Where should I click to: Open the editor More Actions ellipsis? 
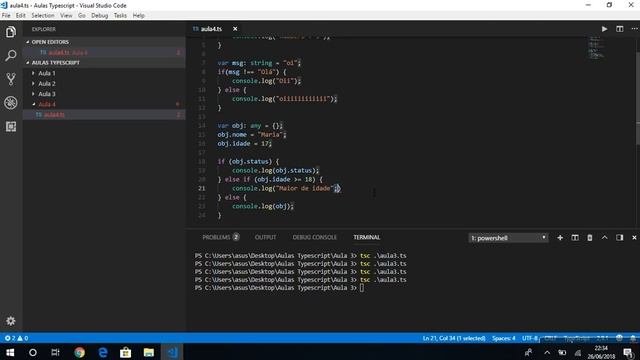[634, 29]
